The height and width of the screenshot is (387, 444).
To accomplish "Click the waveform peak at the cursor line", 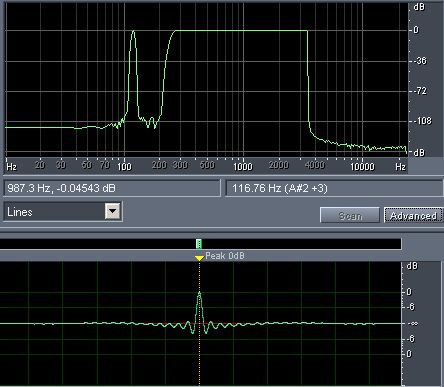I will 199,293.
